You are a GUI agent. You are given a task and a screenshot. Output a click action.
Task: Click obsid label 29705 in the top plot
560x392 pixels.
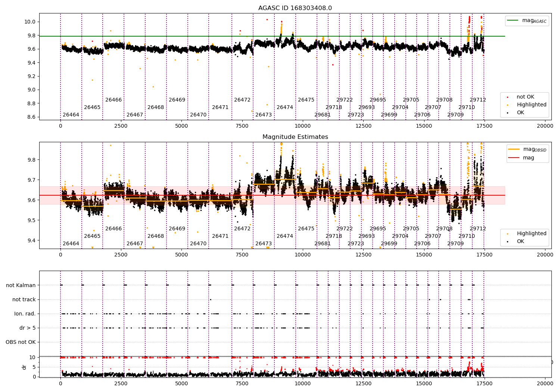(x=411, y=100)
